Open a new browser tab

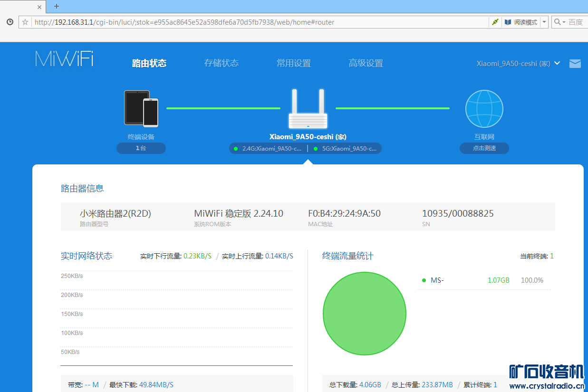(x=57, y=6)
